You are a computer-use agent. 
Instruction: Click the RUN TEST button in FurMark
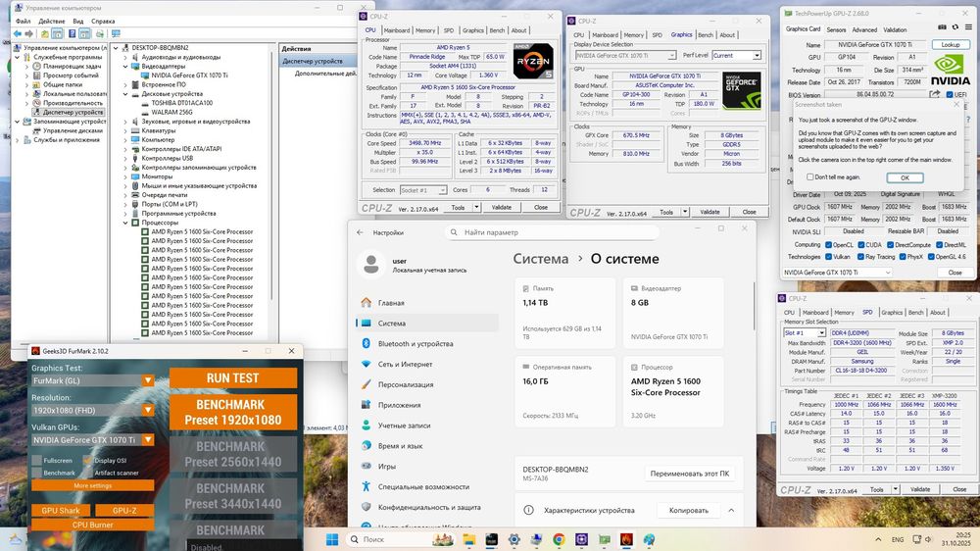click(x=232, y=377)
